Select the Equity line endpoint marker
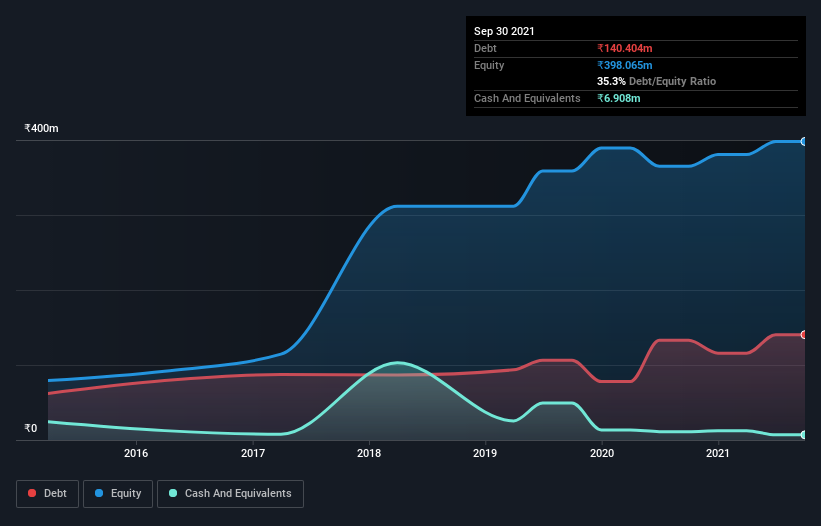The image size is (821, 526). pyautogui.click(x=804, y=141)
